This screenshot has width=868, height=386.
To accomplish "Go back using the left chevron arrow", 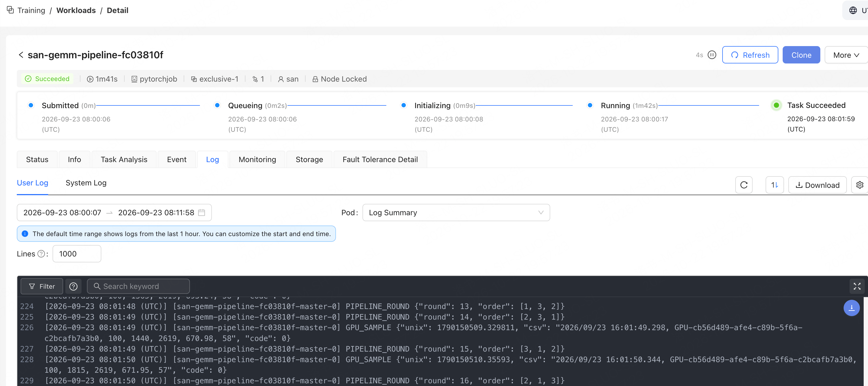I will [21, 54].
